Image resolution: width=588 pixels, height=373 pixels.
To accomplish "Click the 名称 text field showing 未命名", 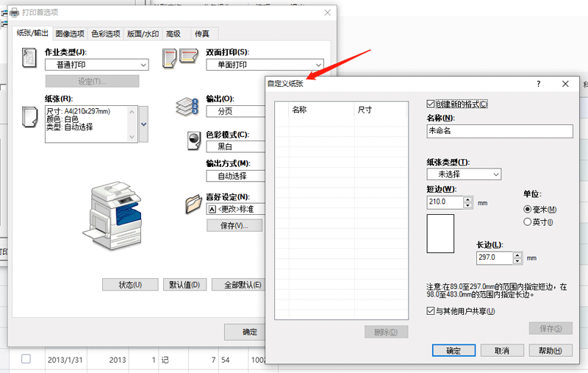I will tap(500, 131).
